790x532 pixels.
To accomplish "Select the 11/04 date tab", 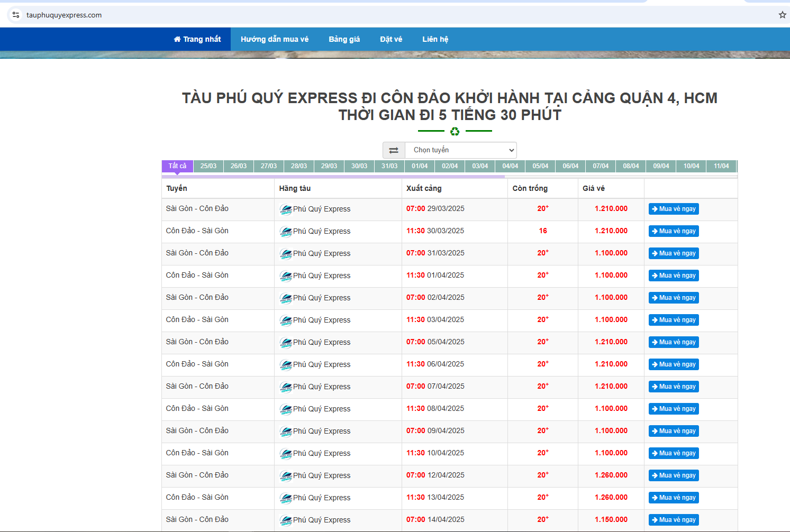I will click(721, 166).
